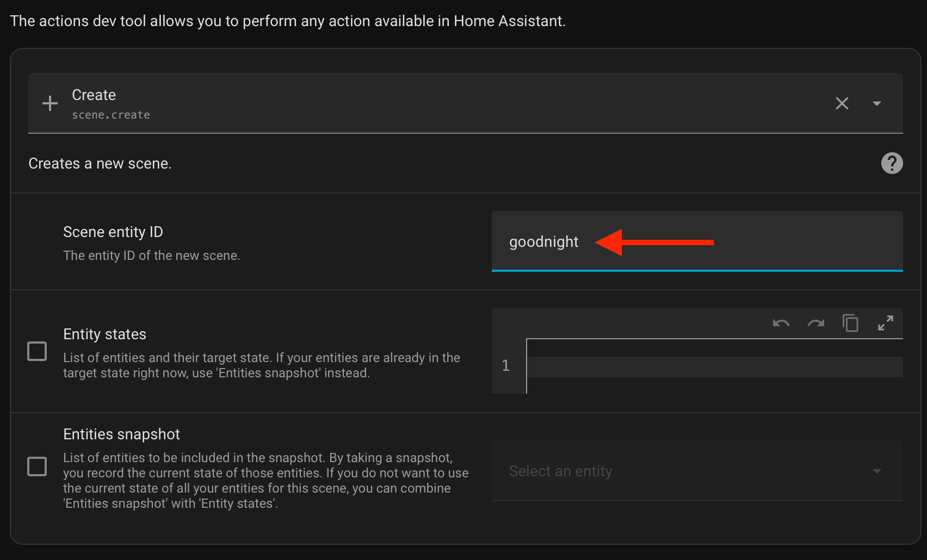Click the 'Entity states' label
Screen dimensions: 927x560
coord(104,334)
